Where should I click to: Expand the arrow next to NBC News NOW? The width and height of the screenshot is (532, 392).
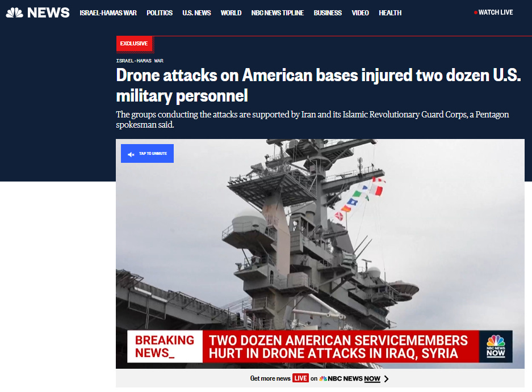pyautogui.click(x=386, y=379)
